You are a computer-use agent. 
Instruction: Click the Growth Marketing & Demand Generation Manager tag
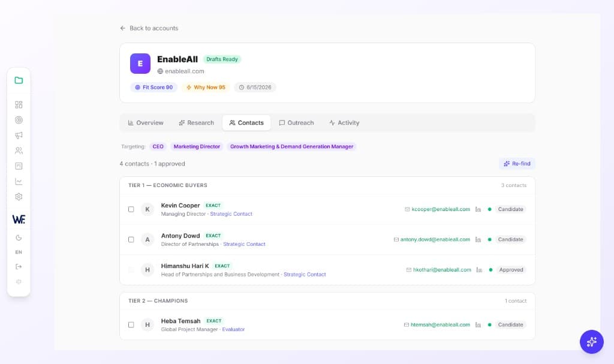[x=291, y=146]
